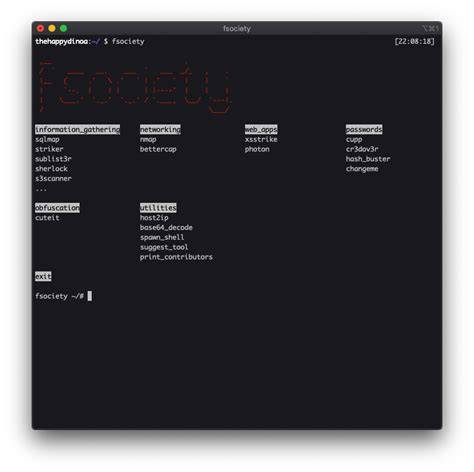Click the print_contributors entry
This screenshot has width=474, height=472.
click(176, 257)
